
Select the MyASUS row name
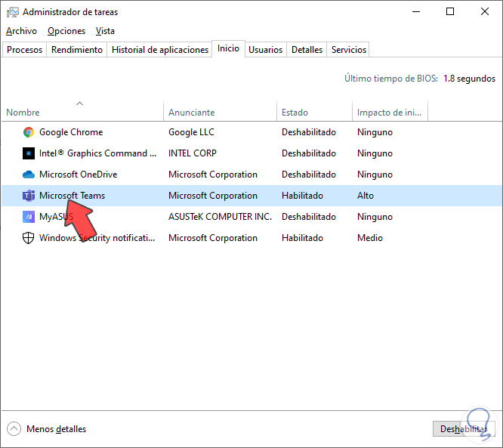56,217
